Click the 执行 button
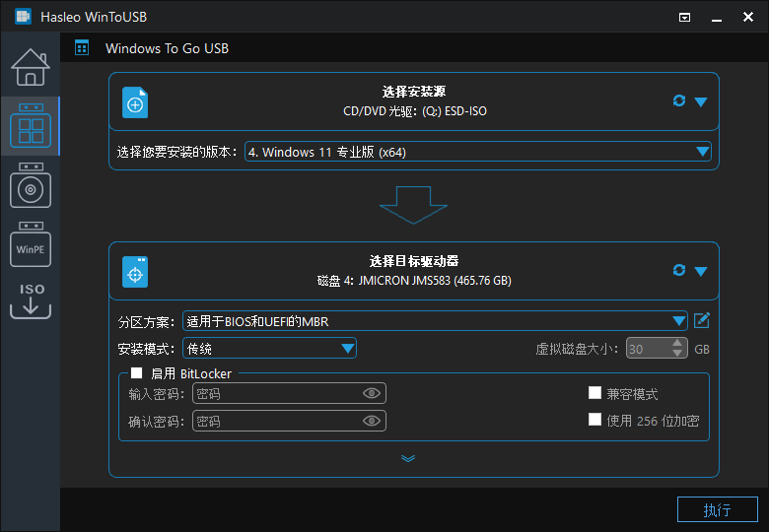This screenshot has height=532, width=769. pyautogui.click(x=718, y=509)
